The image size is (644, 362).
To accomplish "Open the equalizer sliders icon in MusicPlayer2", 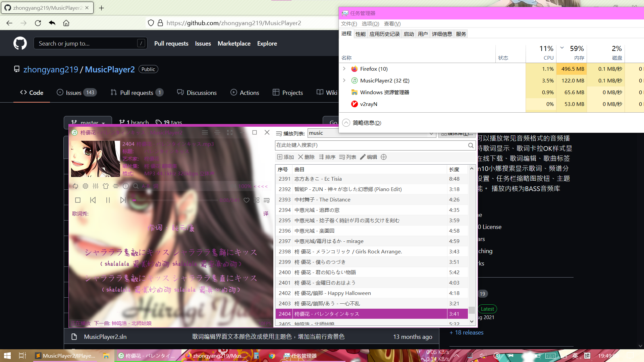I will click(96, 186).
